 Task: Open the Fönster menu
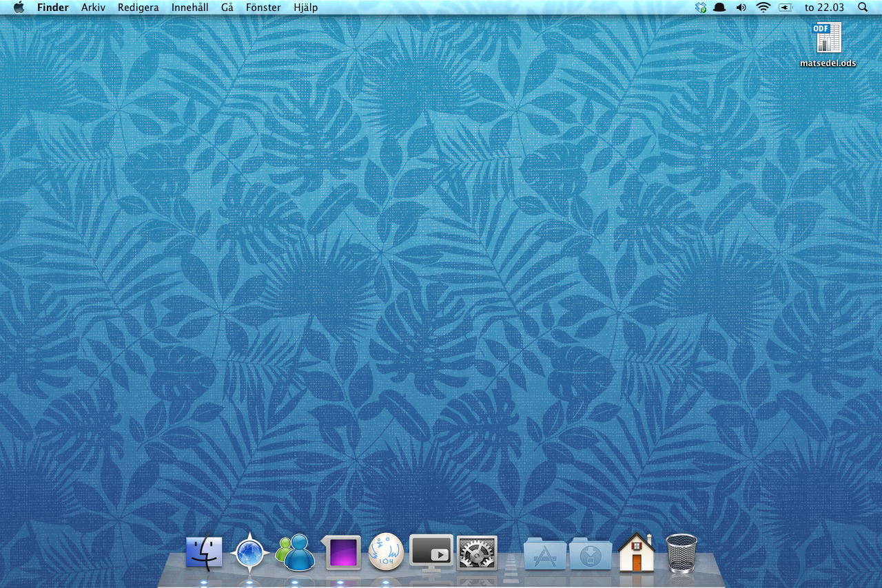point(263,8)
